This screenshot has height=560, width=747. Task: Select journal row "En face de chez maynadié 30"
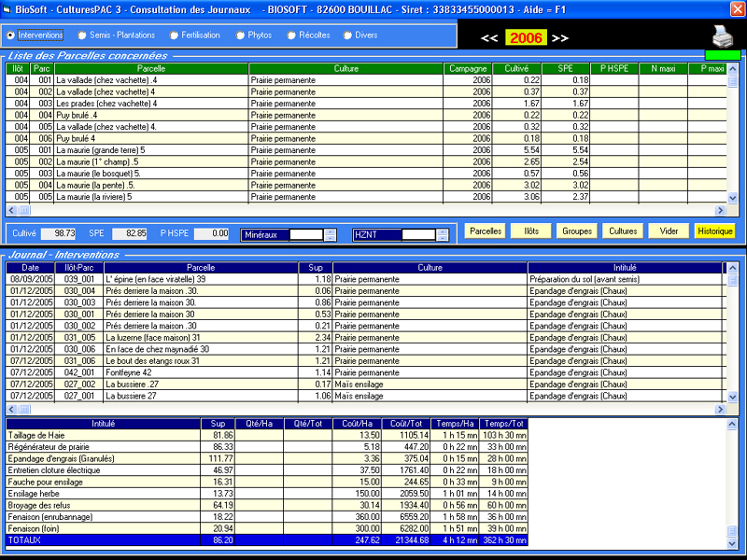[x=364, y=349]
